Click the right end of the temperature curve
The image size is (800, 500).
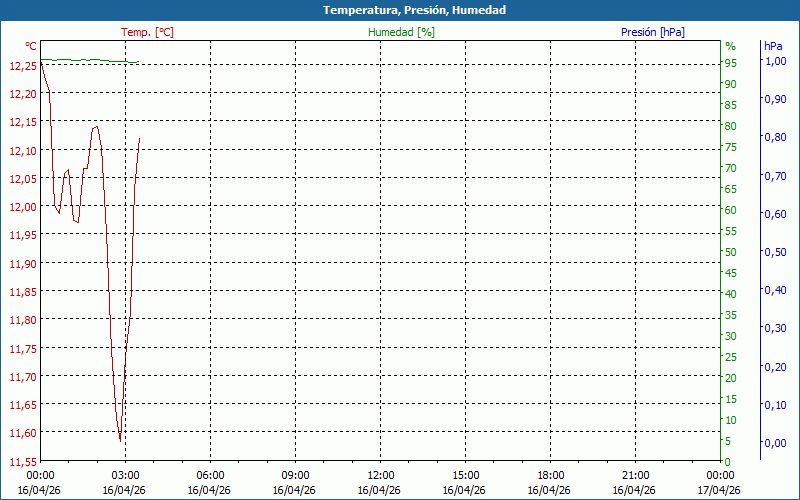click(139, 139)
